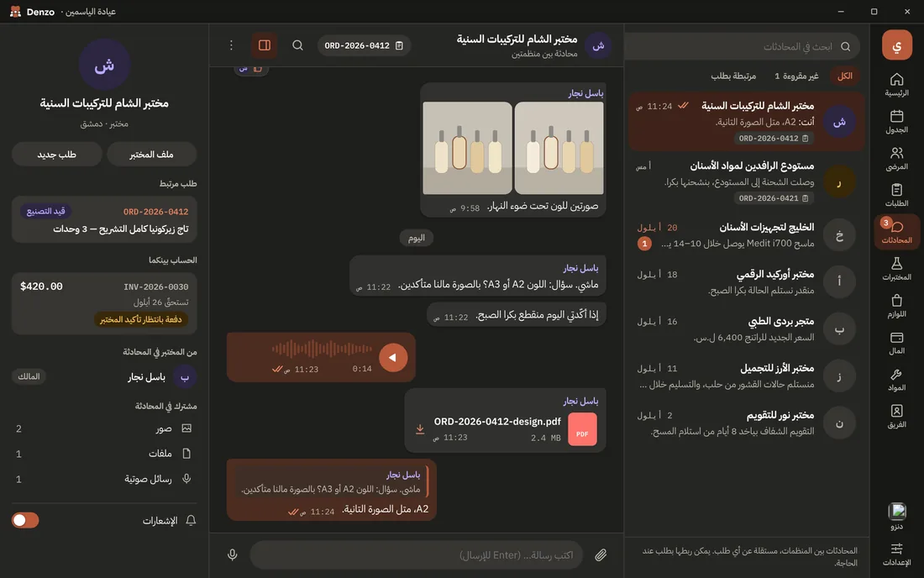The image size is (924, 578).
Task: Click the طلب جديد button
Action: click(56, 155)
